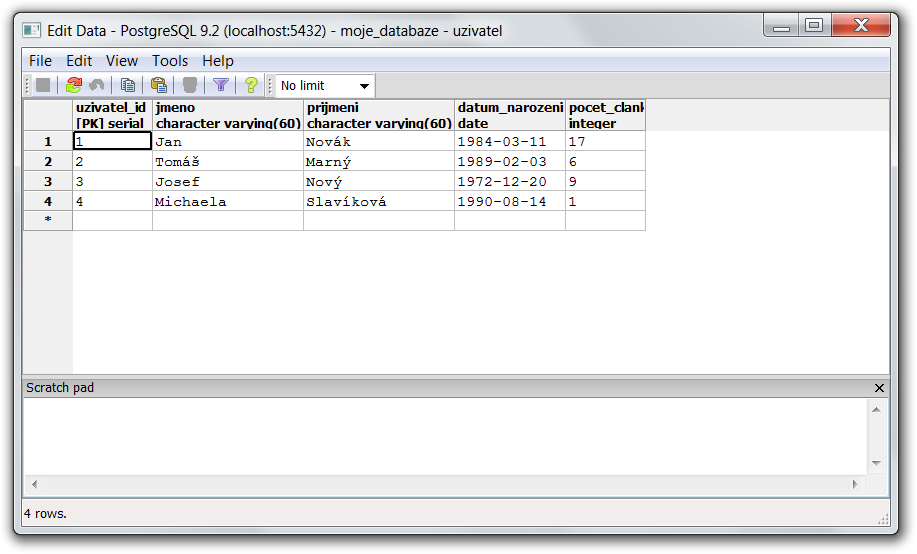Click the Delete row toolbar icon
This screenshot has height=554, width=917.
[x=189, y=85]
